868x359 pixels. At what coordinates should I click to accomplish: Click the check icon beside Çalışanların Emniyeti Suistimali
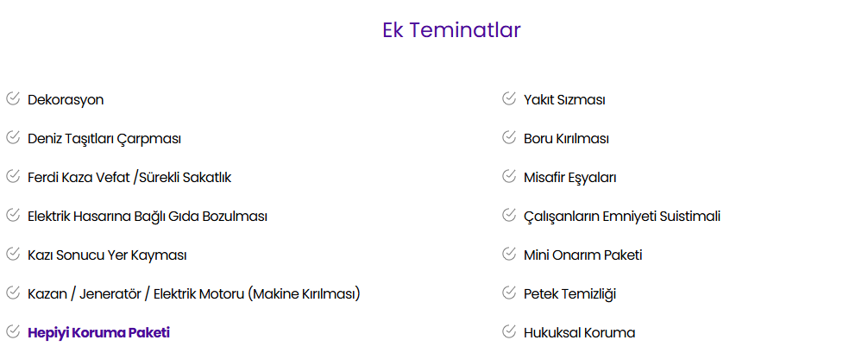click(509, 215)
